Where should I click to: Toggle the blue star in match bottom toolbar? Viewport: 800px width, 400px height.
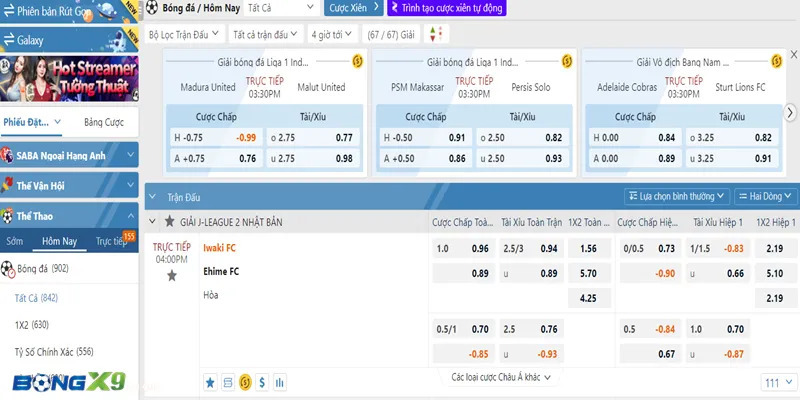coord(210,382)
